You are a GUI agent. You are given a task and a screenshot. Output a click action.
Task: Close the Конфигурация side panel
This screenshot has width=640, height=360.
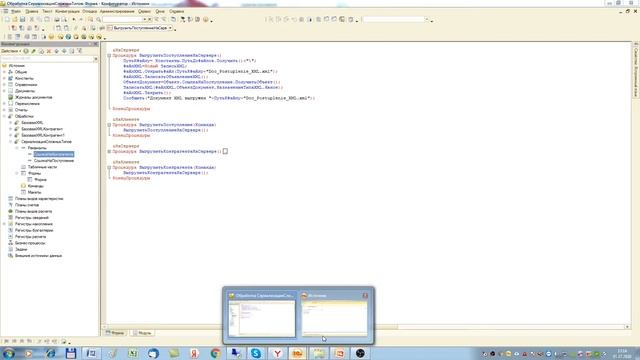tap(96, 44)
